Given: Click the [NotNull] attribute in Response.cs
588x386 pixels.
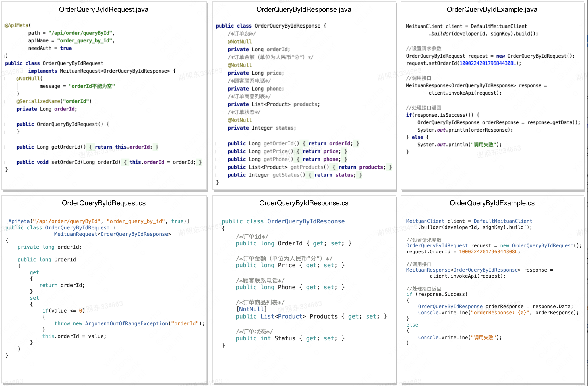Looking at the screenshot, I should pos(251,309).
